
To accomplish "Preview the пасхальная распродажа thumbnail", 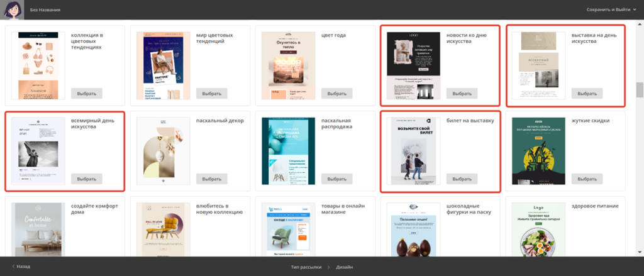I will [288, 151].
